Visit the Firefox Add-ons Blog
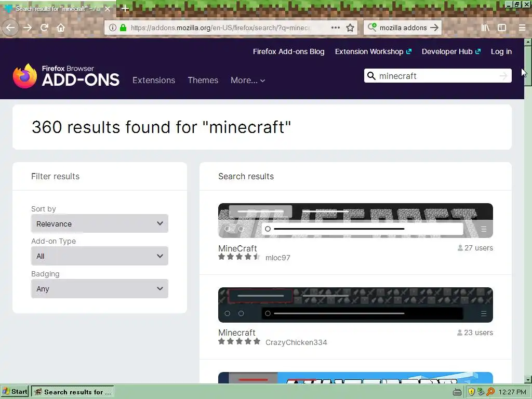The height and width of the screenshot is (399, 532). click(x=289, y=51)
